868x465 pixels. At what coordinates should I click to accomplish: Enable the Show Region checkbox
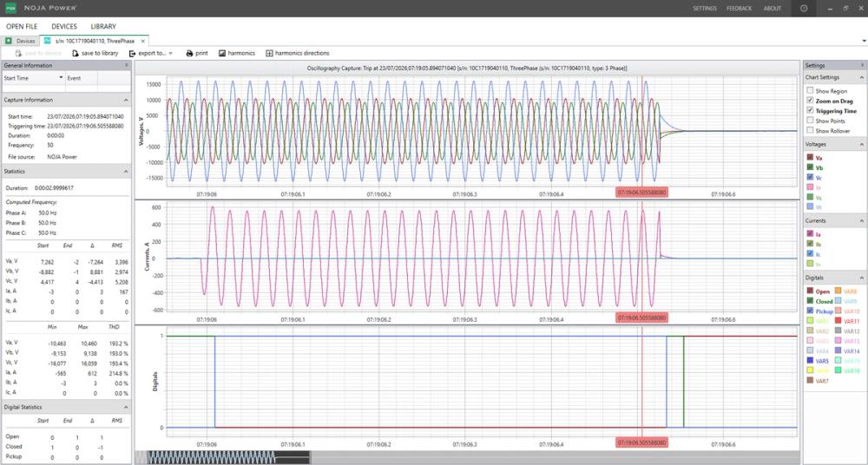[x=811, y=91]
